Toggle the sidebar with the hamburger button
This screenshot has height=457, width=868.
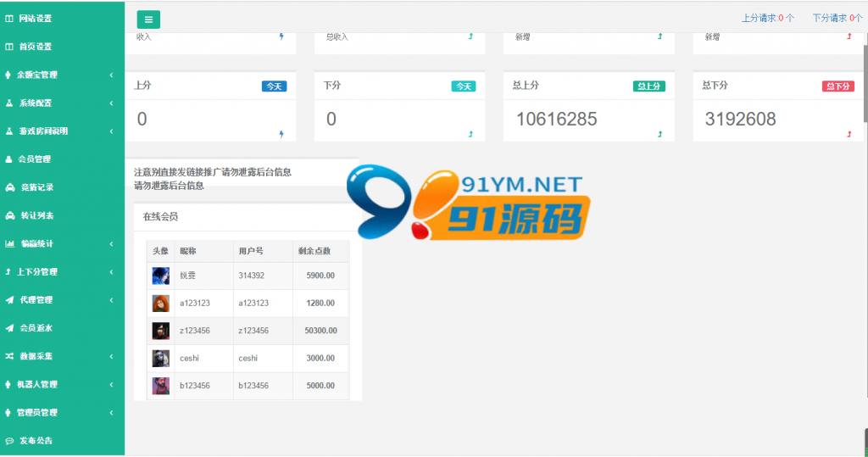coord(148,20)
